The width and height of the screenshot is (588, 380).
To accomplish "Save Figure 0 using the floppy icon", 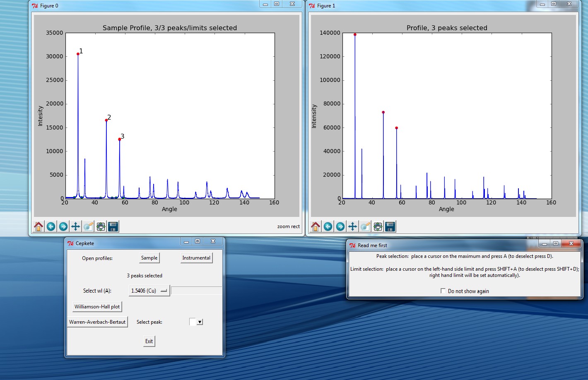I will pos(113,226).
